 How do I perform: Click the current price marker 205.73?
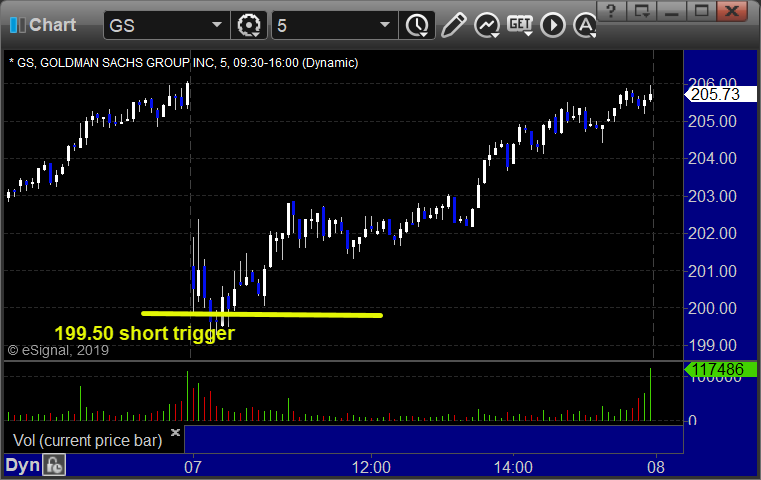tap(720, 94)
